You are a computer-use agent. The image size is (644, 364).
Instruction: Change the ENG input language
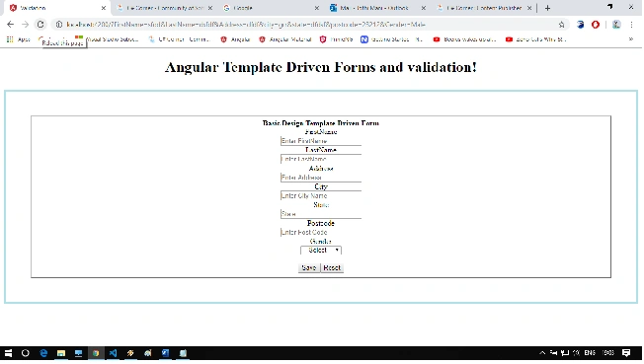590,353
